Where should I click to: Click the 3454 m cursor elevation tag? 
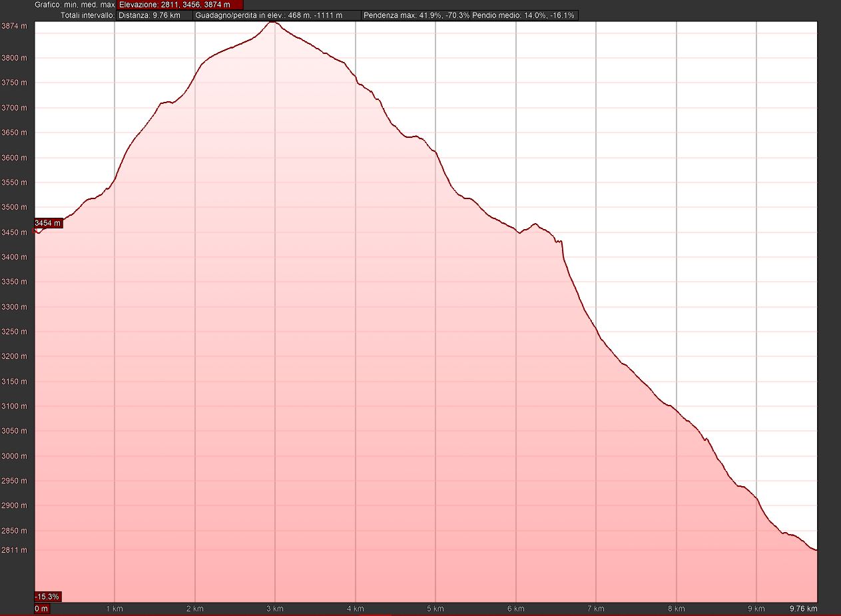pos(48,223)
